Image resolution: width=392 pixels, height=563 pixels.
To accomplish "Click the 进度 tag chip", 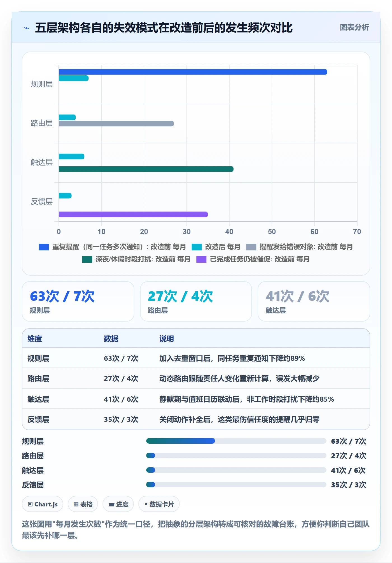I will [x=118, y=504].
